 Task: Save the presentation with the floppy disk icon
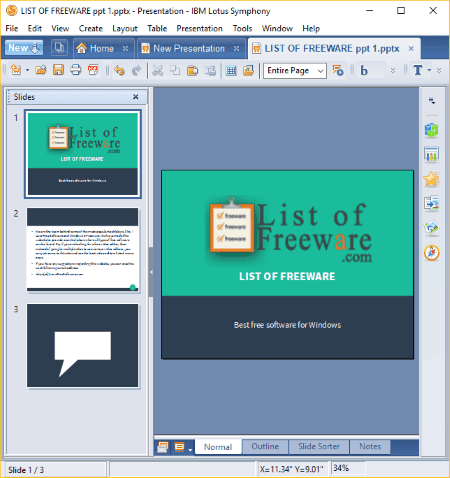tap(58, 70)
